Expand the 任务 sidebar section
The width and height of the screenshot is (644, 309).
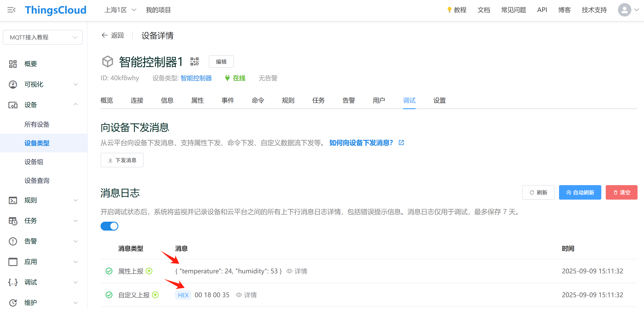(x=76, y=221)
